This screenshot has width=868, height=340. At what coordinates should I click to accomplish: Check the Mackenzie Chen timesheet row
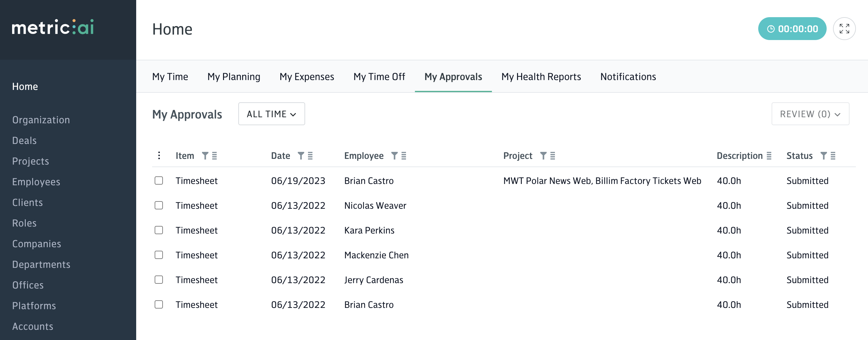pos(159,255)
